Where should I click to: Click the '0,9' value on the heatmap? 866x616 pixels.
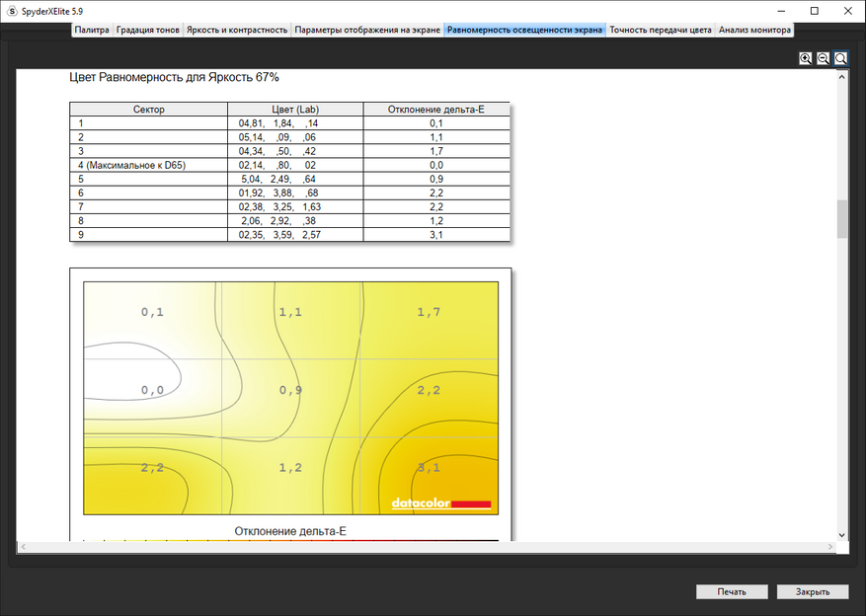tap(290, 390)
